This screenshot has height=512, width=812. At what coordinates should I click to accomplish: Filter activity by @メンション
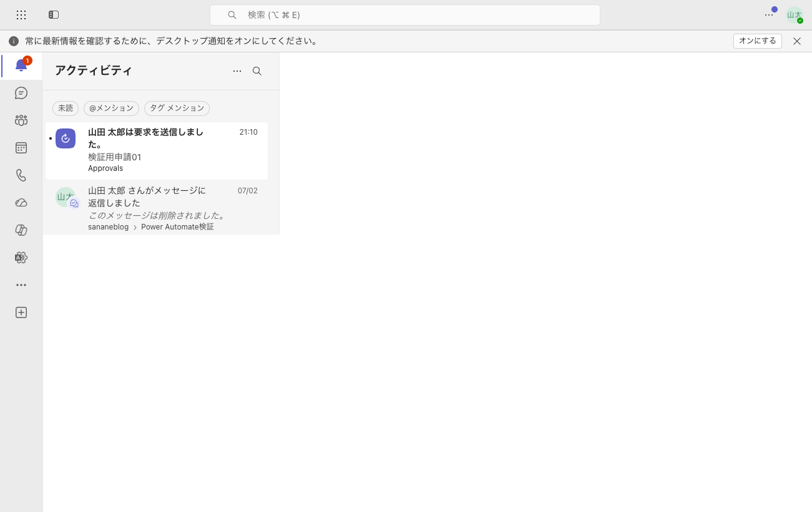coord(111,108)
